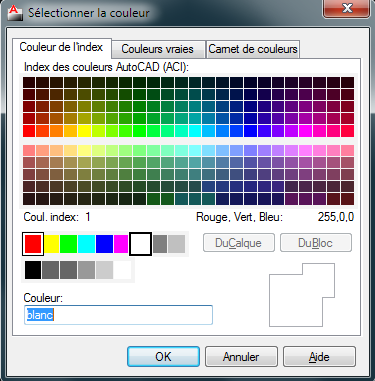Choose bright cyan swatch in ACI grid
The height and width of the screenshot is (381, 375).
click(x=195, y=131)
